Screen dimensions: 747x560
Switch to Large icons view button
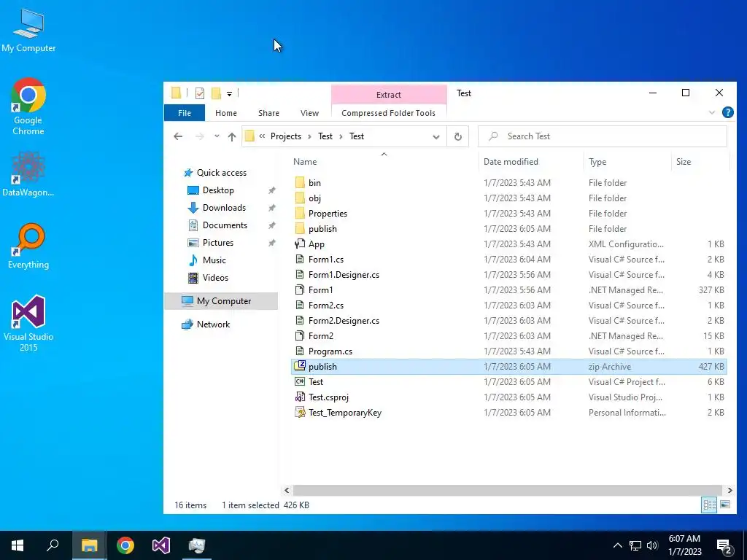point(725,505)
